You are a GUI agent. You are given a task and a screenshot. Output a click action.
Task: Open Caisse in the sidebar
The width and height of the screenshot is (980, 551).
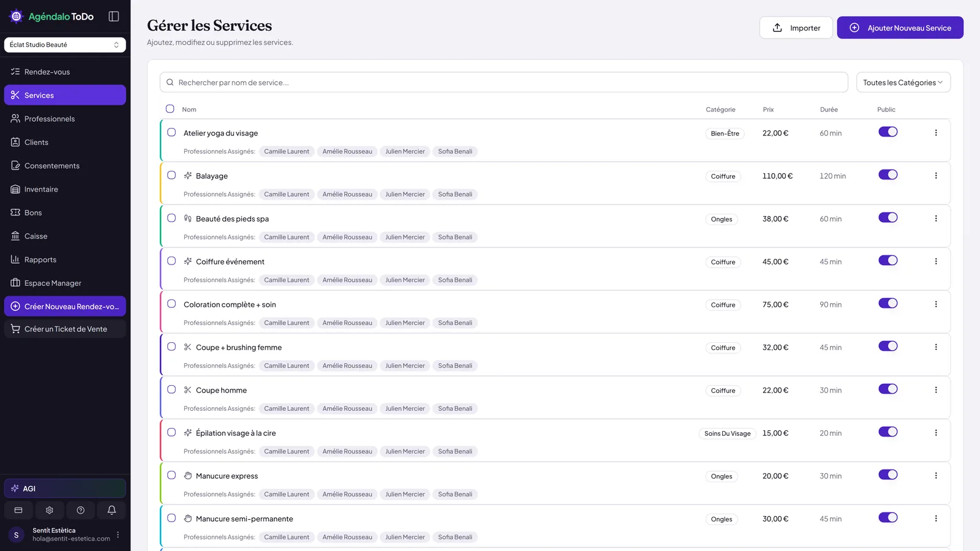click(x=65, y=236)
